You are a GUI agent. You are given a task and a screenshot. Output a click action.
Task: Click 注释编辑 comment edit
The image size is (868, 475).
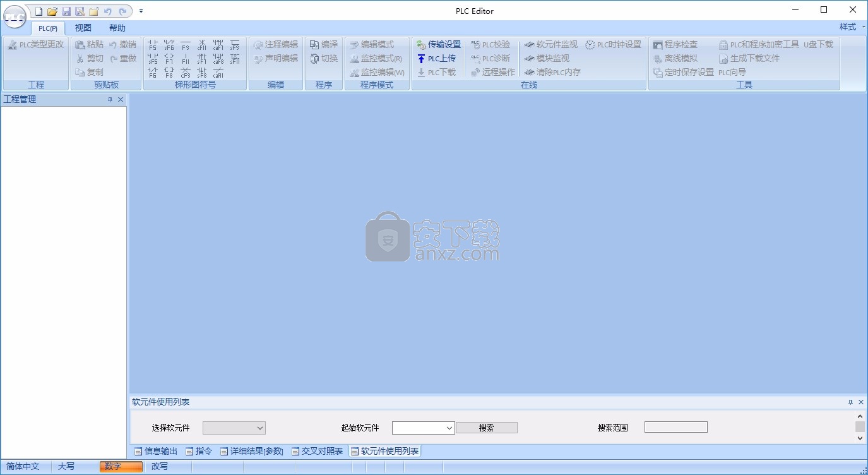pyautogui.click(x=276, y=44)
